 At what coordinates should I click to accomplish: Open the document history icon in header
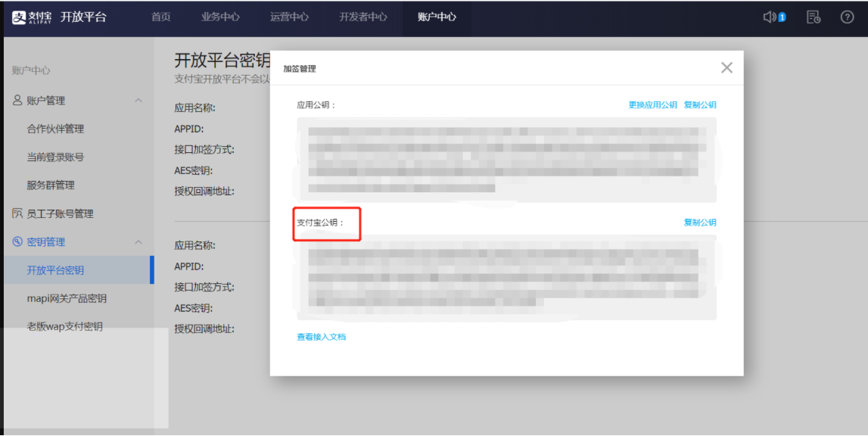[x=814, y=17]
